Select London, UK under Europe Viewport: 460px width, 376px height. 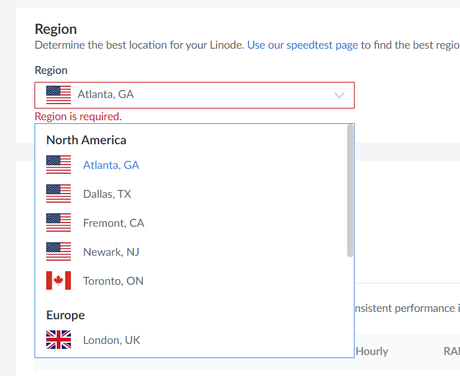[111, 340]
